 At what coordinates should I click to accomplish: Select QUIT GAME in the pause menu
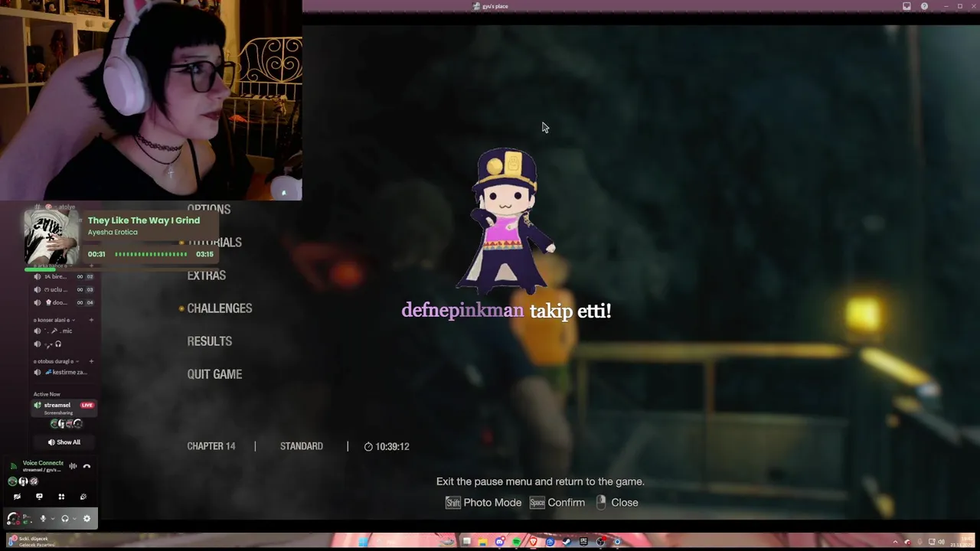(x=214, y=374)
